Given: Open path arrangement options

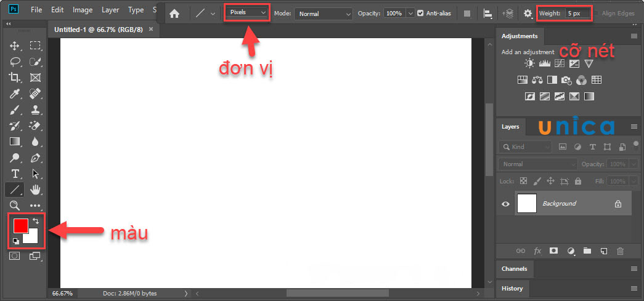Looking at the screenshot, I should click(508, 14).
